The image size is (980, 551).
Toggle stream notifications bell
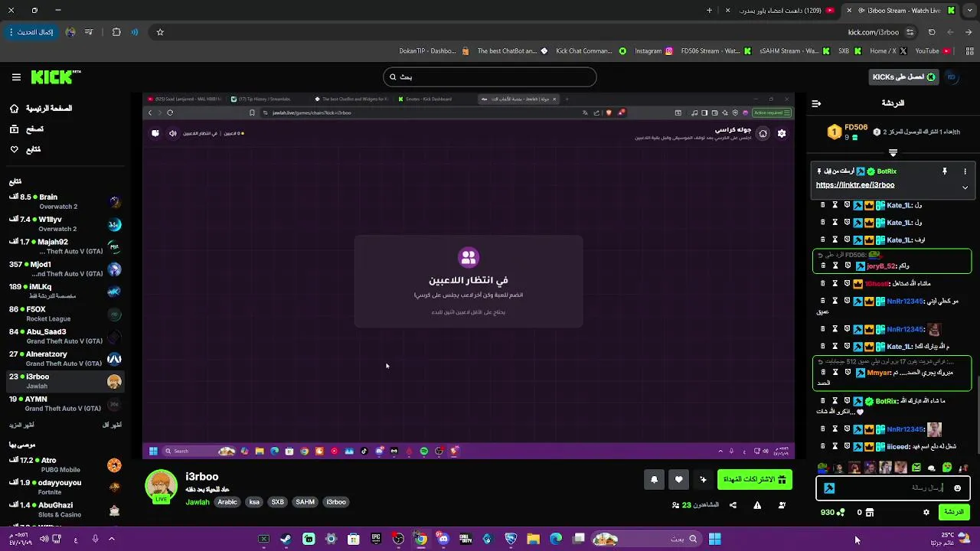(x=654, y=480)
